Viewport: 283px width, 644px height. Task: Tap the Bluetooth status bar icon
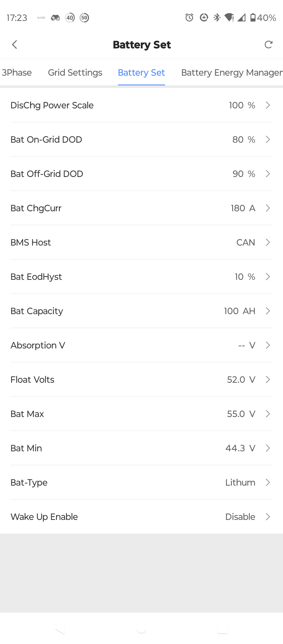tap(217, 18)
